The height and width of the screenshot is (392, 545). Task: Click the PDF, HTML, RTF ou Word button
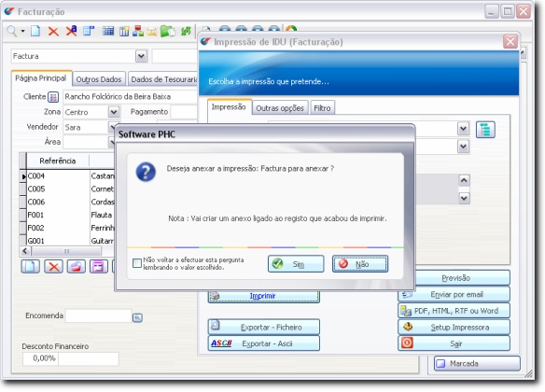(454, 311)
